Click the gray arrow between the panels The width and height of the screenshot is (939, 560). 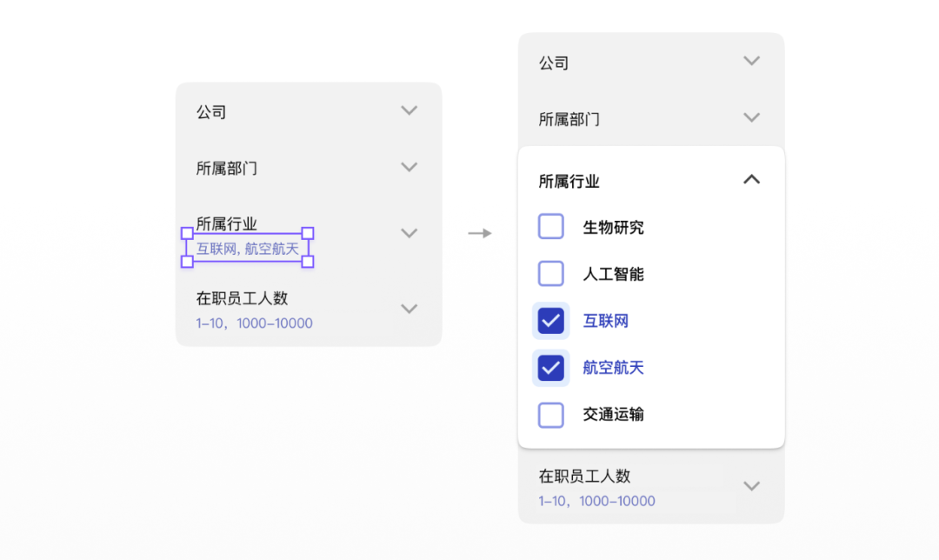[480, 233]
